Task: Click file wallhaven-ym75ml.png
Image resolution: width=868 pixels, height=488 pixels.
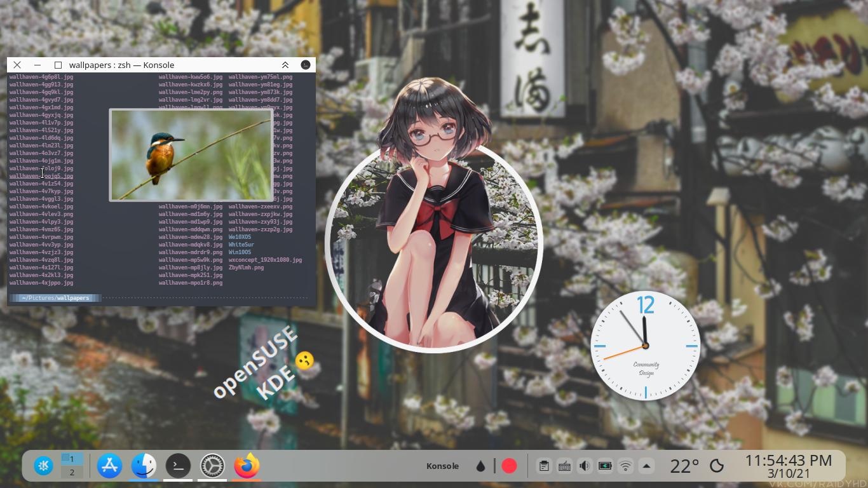Action: tap(261, 77)
